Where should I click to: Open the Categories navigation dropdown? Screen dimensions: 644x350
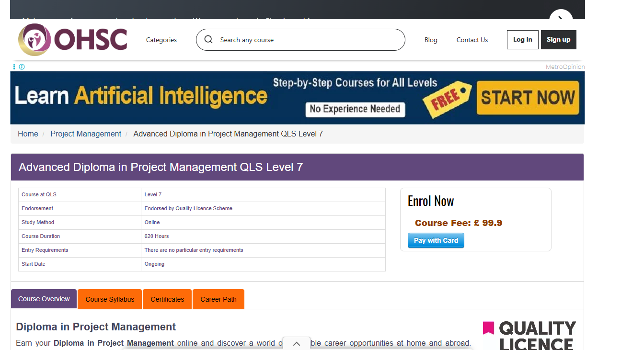click(x=161, y=40)
